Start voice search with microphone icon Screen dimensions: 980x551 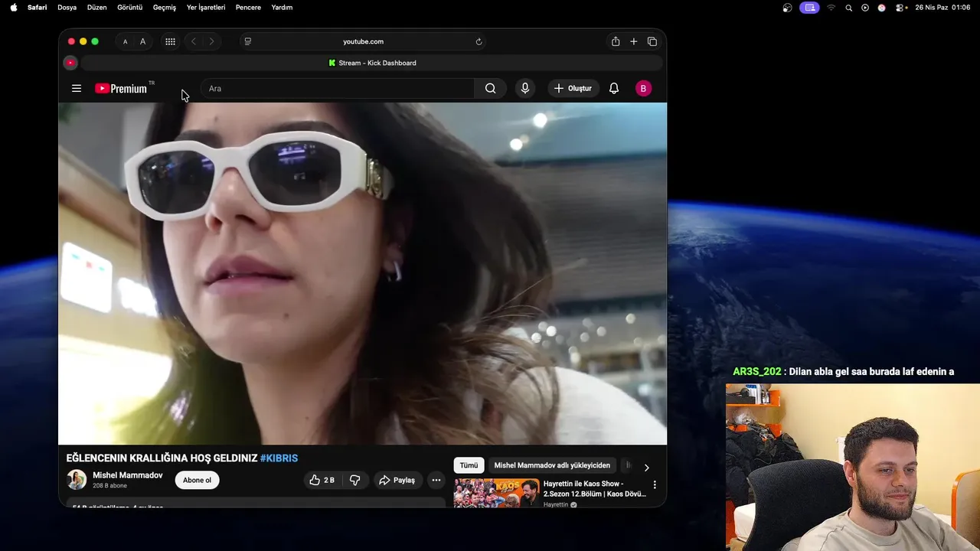pos(525,88)
